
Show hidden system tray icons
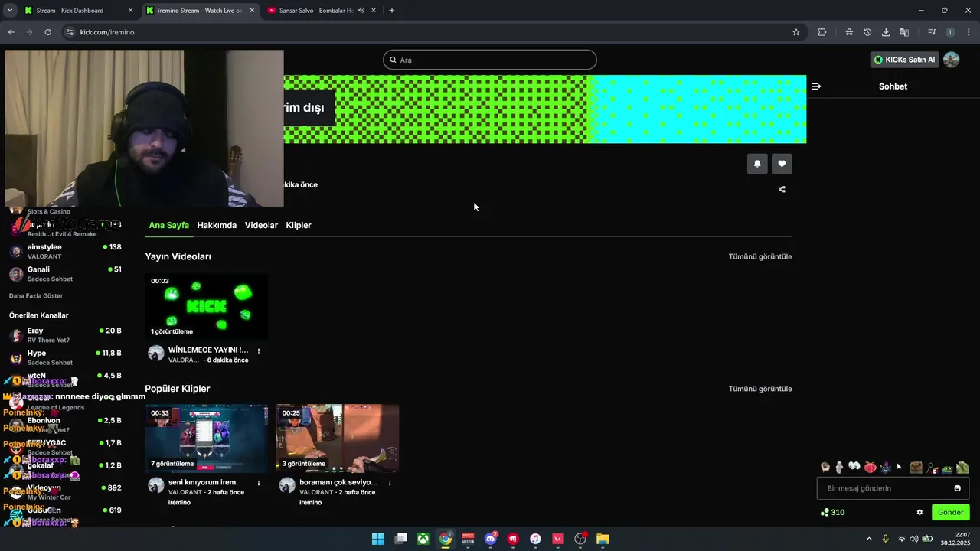pos(869,539)
